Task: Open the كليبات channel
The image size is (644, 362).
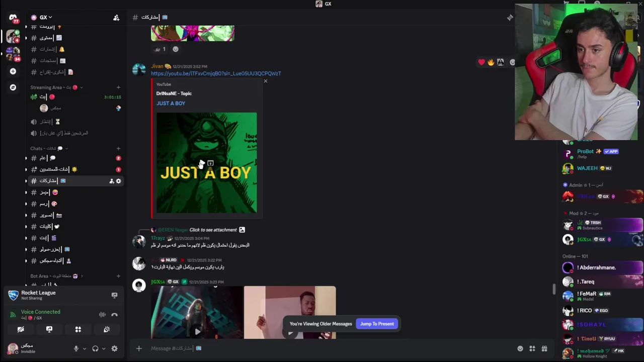Action: 74,226
